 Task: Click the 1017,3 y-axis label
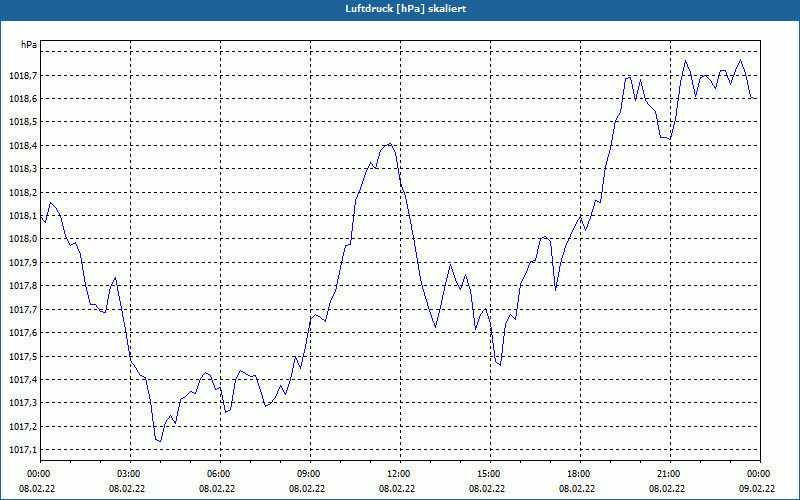23,403
